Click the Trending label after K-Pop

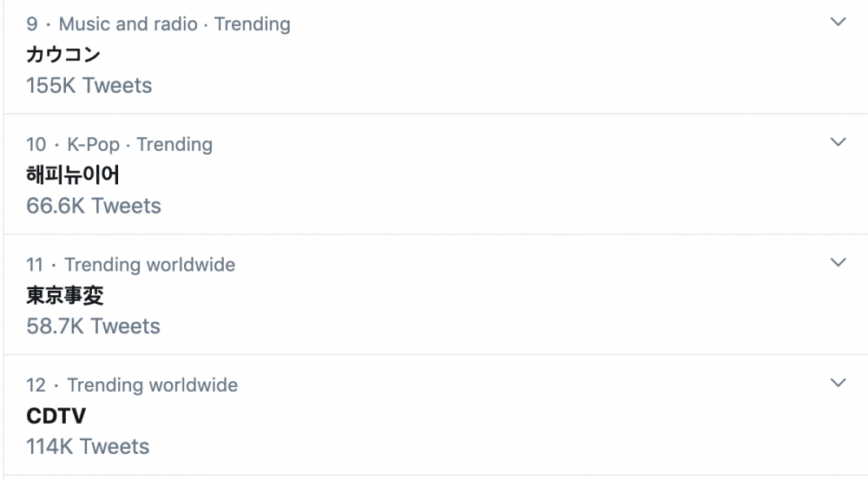[174, 144]
